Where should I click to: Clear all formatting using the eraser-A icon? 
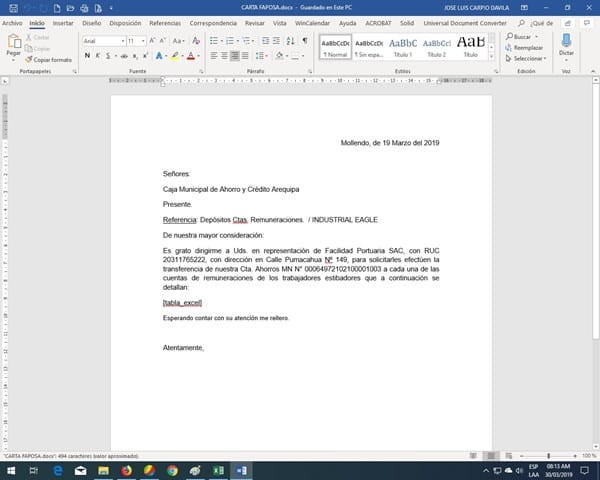coord(196,41)
